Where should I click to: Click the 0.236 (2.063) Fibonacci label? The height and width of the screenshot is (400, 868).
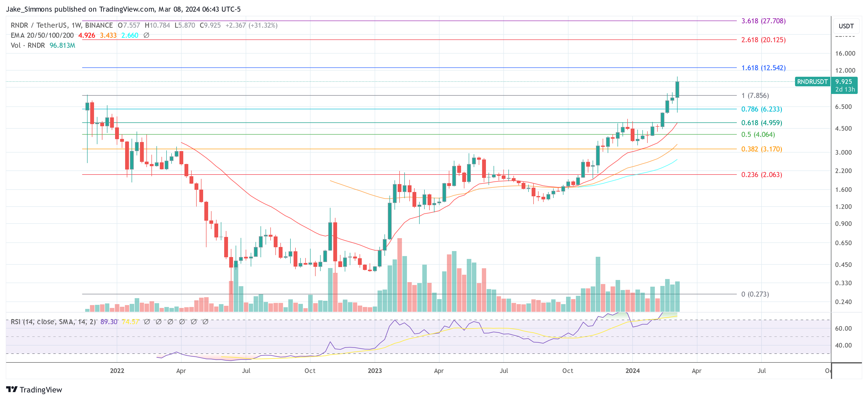(762, 174)
